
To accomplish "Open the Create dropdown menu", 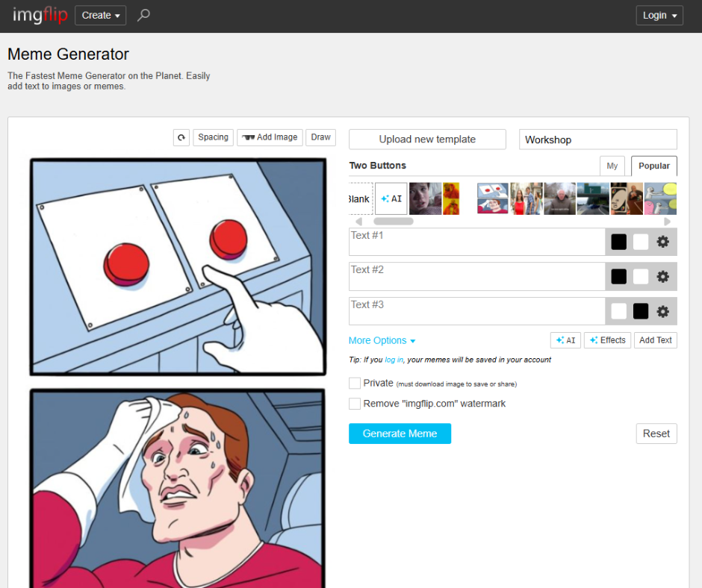I will [100, 15].
